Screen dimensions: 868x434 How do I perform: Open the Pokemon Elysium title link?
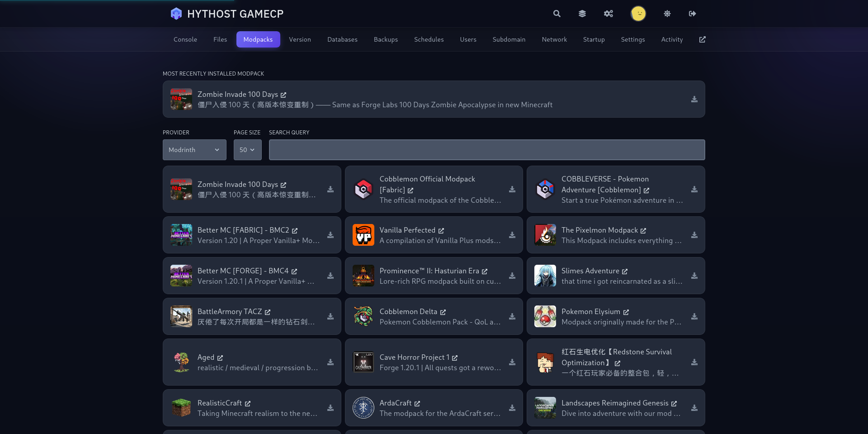pos(595,312)
